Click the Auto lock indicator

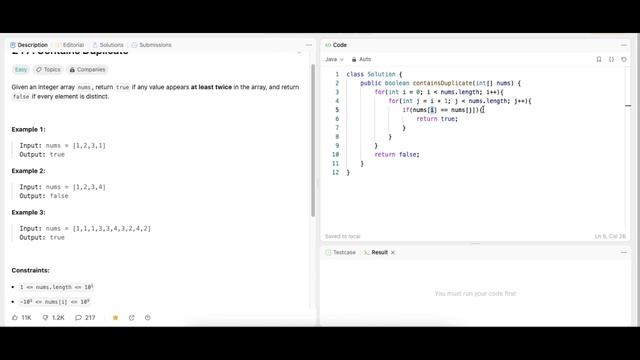pos(361,59)
